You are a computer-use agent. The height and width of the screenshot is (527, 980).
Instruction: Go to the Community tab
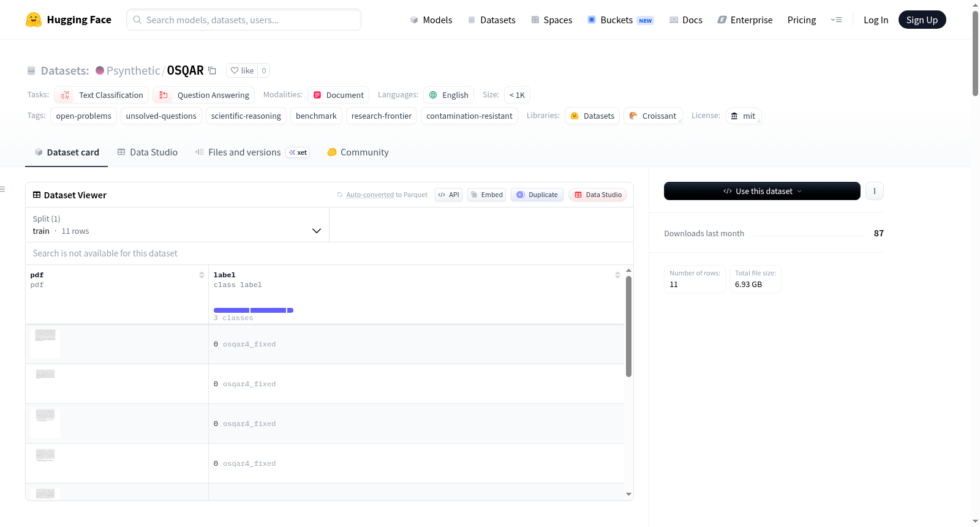pyautogui.click(x=358, y=152)
